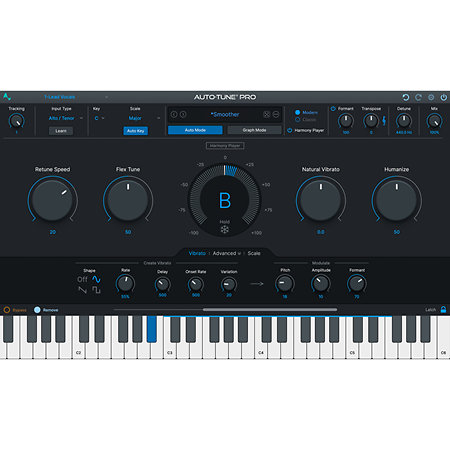Click the Graph Mode button
The image size is (450, 450).
coord(254,130)
